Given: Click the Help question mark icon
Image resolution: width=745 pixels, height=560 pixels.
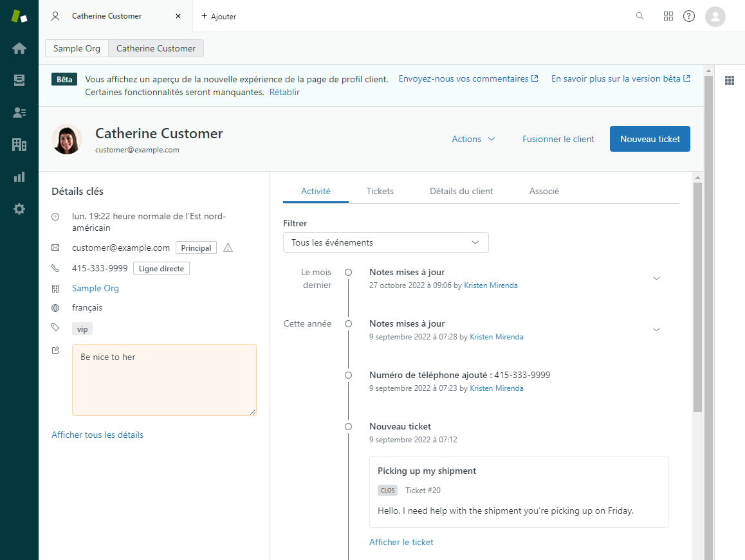Looking at the screenshot, I should click(x=689, y=16).
